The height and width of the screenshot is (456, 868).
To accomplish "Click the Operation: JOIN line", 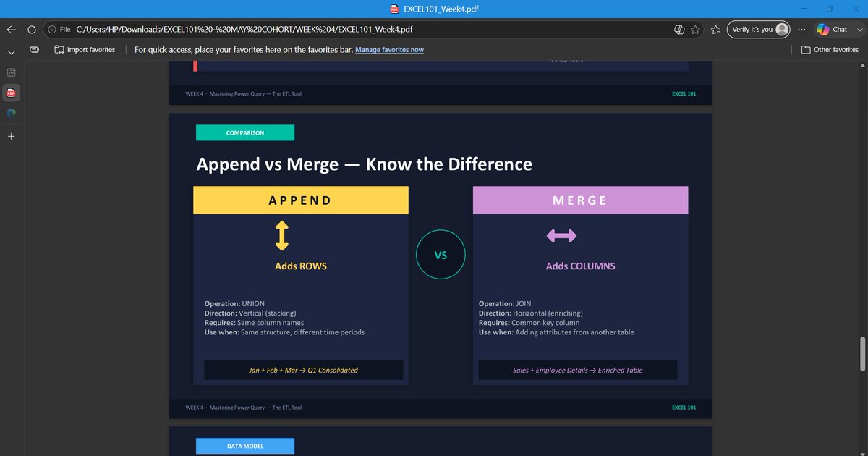I will click(505, 304).
